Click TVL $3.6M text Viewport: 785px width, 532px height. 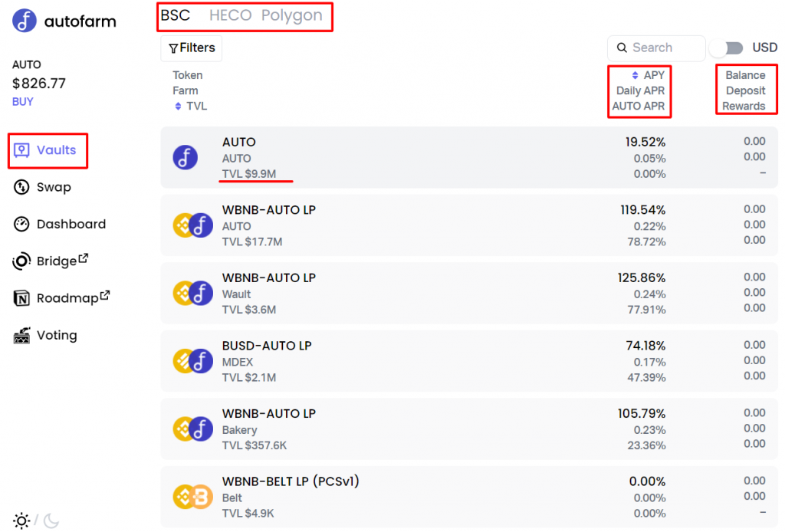coord(249,310)
